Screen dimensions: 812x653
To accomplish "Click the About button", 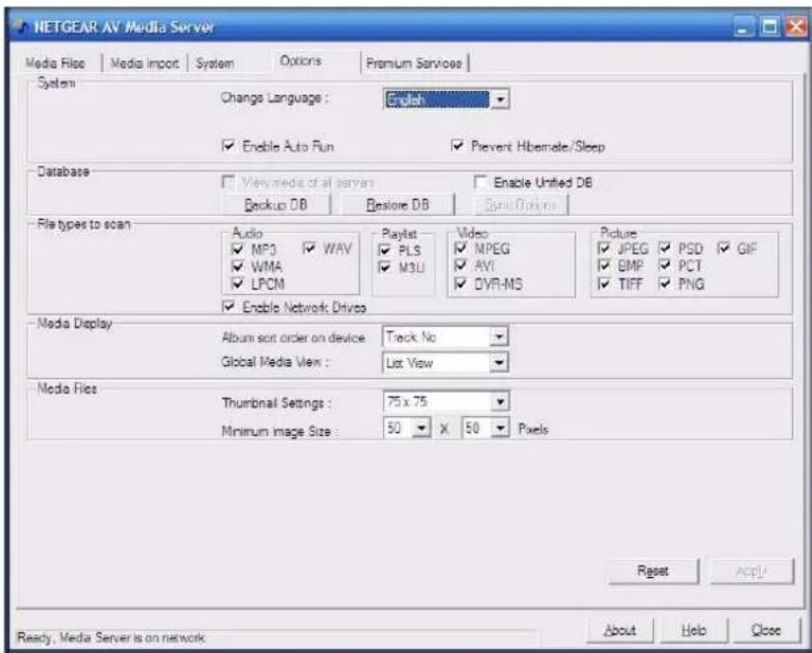I will pyautogui.click(x=620, y=630).
